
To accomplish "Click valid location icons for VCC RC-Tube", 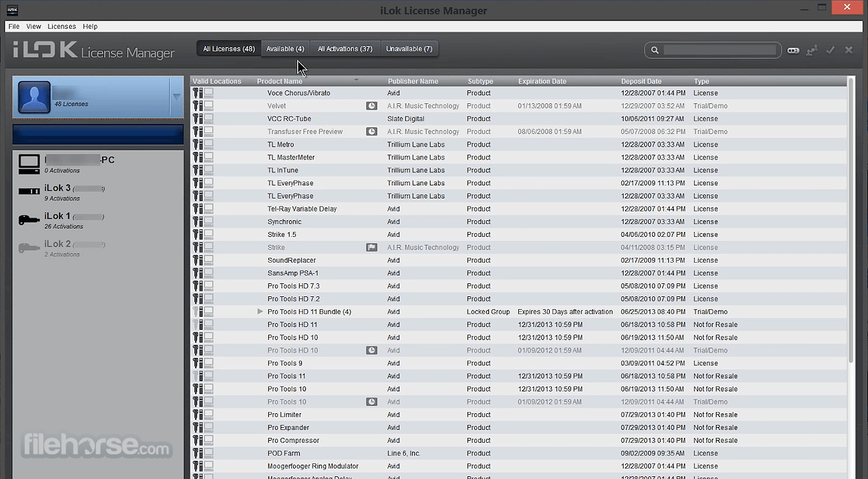I will 203,119.
